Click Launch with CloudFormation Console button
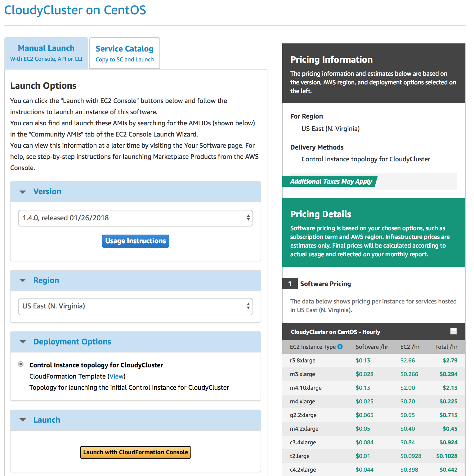This screenshot has height=476, width=474. pos(136,452)
